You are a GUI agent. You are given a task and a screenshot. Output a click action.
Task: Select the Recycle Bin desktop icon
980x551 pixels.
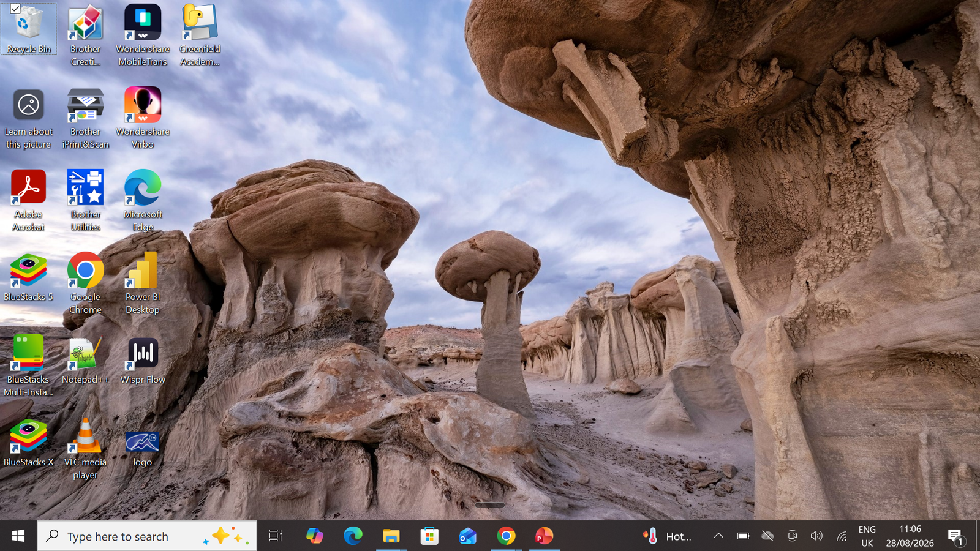point(28,29)
